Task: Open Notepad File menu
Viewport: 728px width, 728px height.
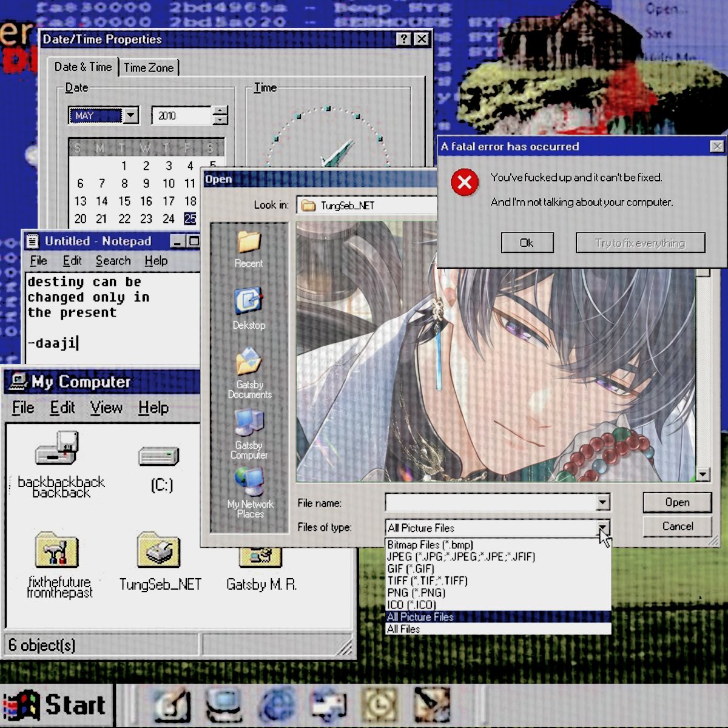Action: point(38,261)
